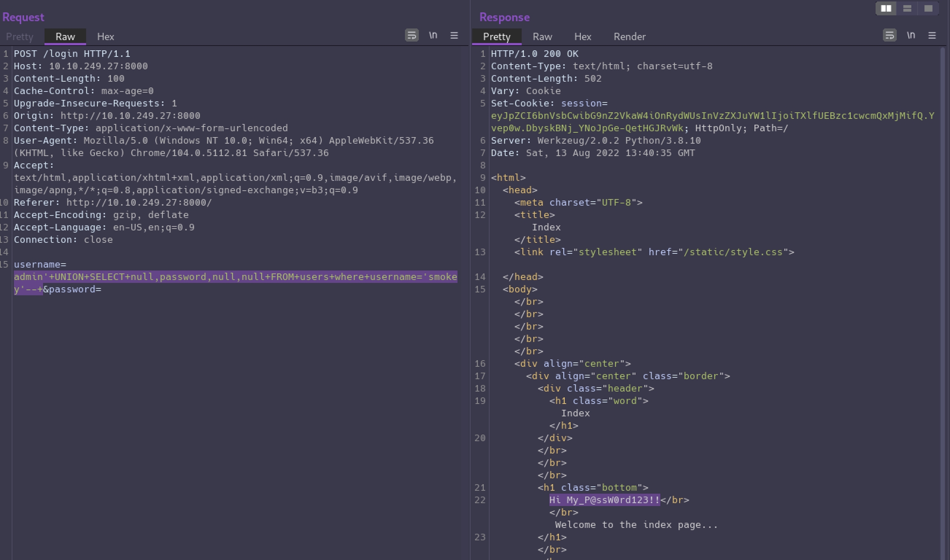Select combined tabbed layout icon
The width and height of the screenshot is (950, 560).
pos(928,8)
